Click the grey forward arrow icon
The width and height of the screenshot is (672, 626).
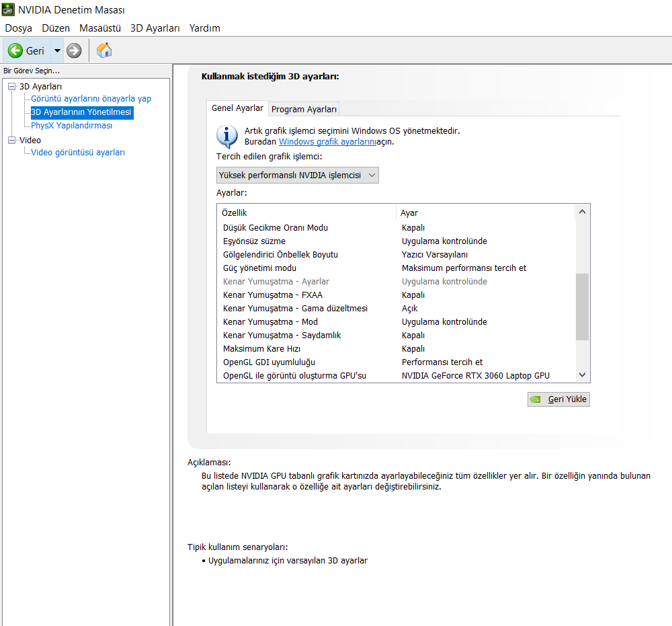tap(74, 50)
